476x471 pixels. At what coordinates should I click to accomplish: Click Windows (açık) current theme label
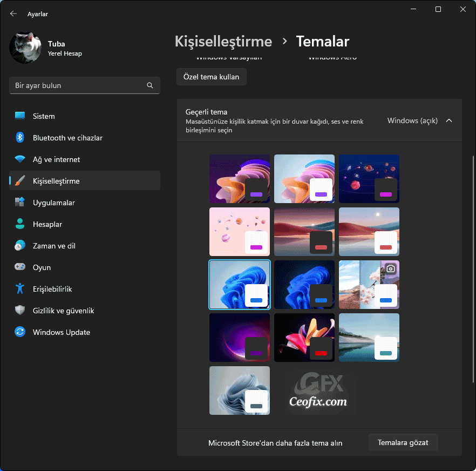(x=412, y=120)
